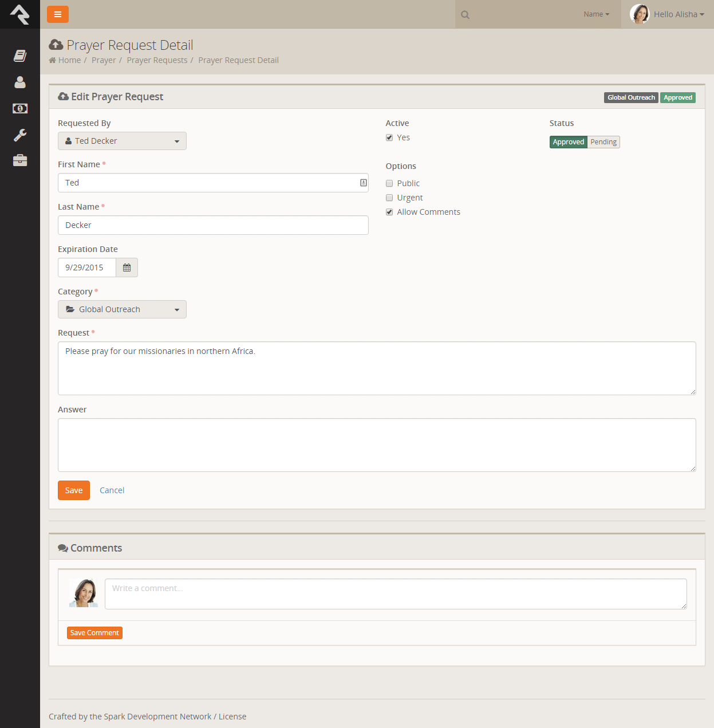Open the Category Global Outreach dropdown
This screenshot has width=714, height=728.
tap(122, 309)
